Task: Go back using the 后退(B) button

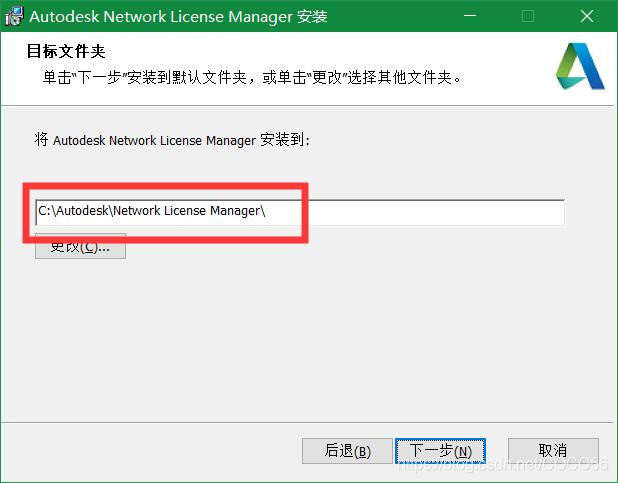Action: pyautogui.click(x=342, y=451)
